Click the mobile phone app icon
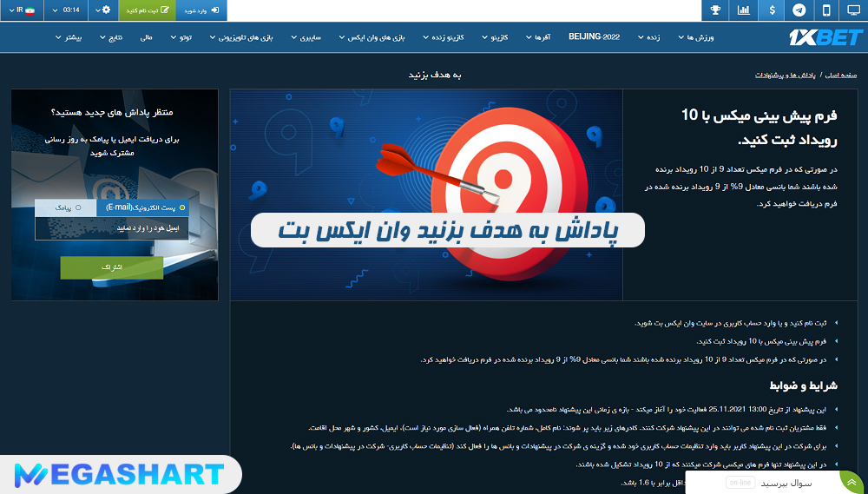Viewport: 868px width, 494px height. 826,10
